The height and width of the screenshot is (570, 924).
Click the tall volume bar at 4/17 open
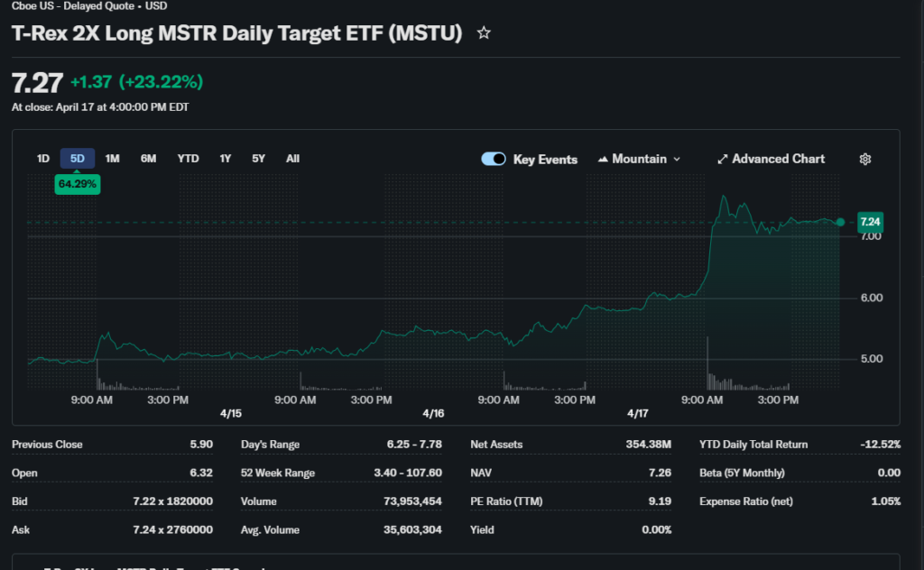click(707, 363)
